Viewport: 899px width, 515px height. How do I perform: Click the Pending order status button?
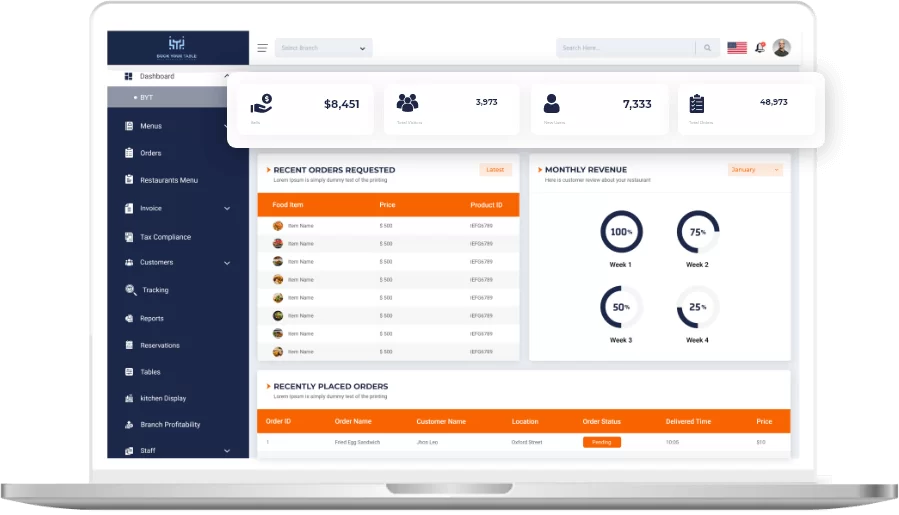(x=602, y=442)
